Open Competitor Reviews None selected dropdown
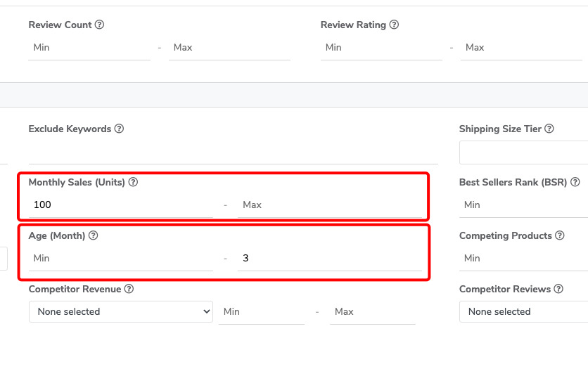Image resolution: width=588 pixels, height=383 pixels. click(523, 311)
